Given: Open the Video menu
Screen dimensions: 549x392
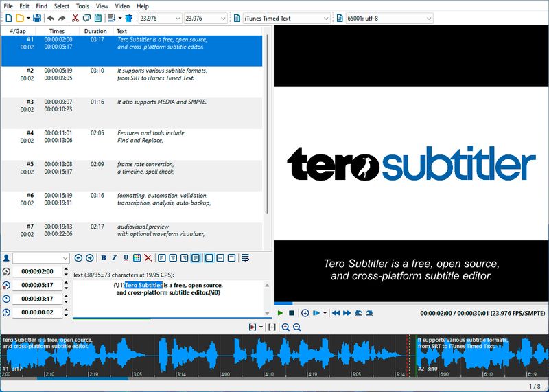Looking at the screenshot, I should point(122,6).
